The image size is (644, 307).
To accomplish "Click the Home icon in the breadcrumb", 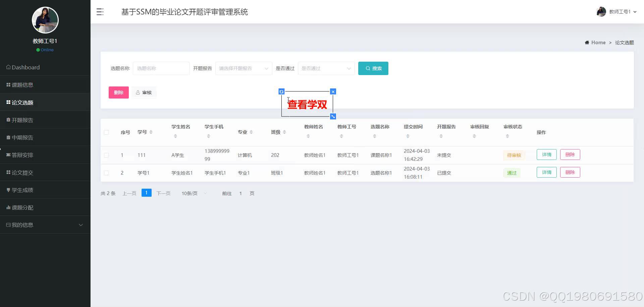I will point(587,42).
